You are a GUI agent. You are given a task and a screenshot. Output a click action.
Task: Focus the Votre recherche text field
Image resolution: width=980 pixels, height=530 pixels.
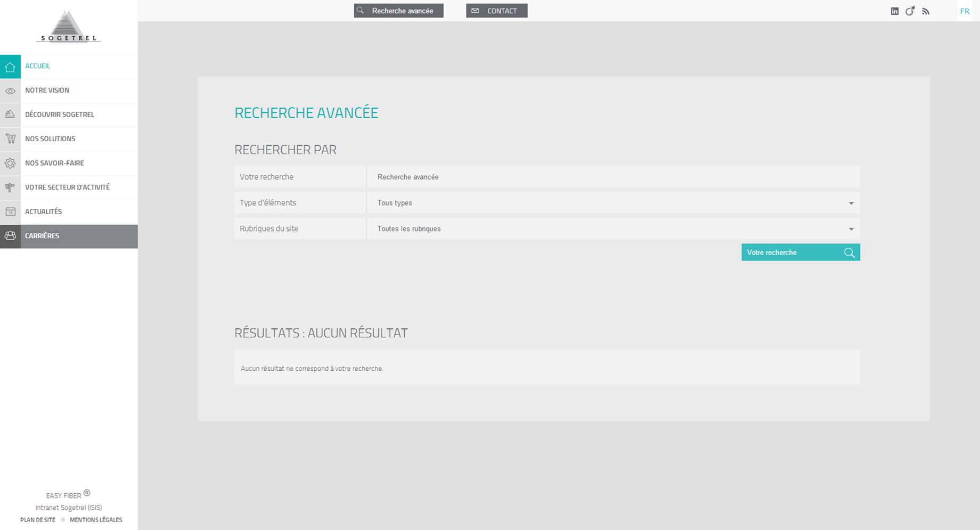tap(612, 177)
